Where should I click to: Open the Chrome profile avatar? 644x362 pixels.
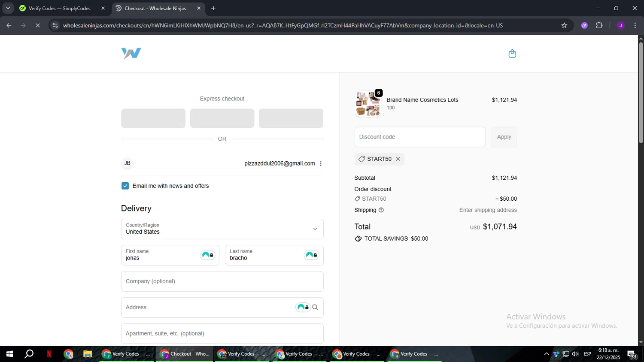(x=620, y=25)
